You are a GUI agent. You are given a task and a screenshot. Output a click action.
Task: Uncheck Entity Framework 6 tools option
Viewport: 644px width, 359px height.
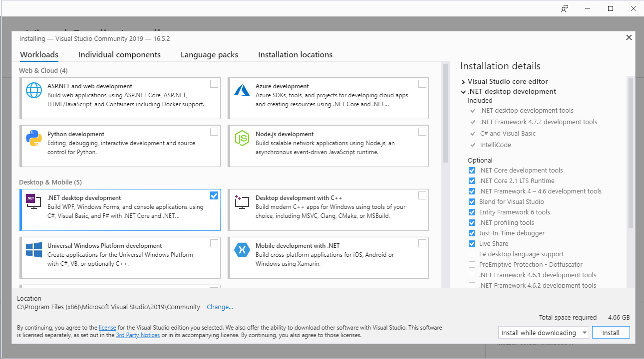tap(472, 212)
